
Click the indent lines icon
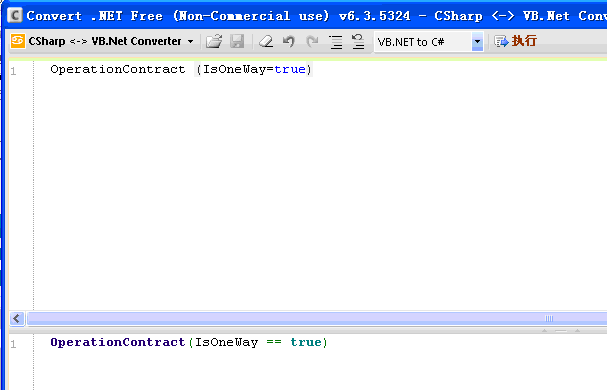pyautogui.click(x=336, y=41)
